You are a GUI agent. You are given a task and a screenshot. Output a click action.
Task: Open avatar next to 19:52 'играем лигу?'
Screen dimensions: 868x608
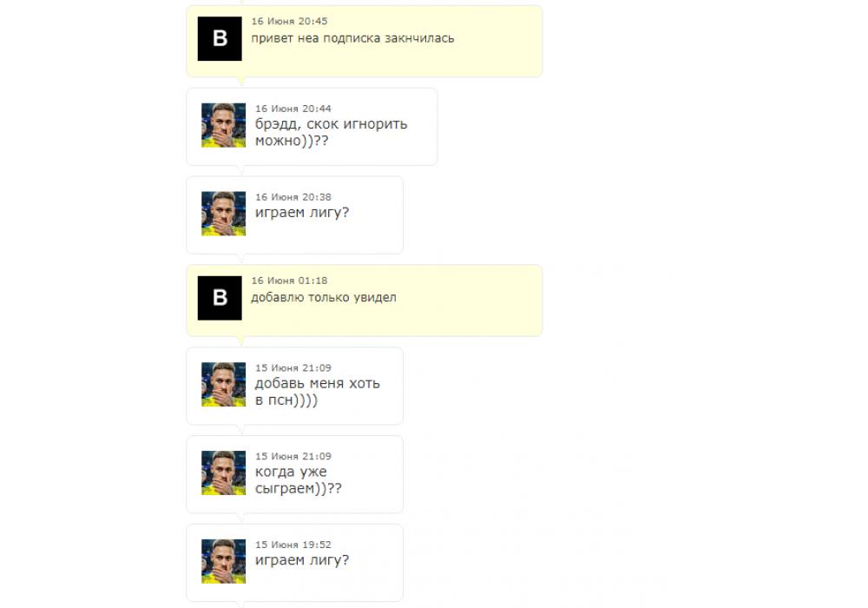(224, 561)
